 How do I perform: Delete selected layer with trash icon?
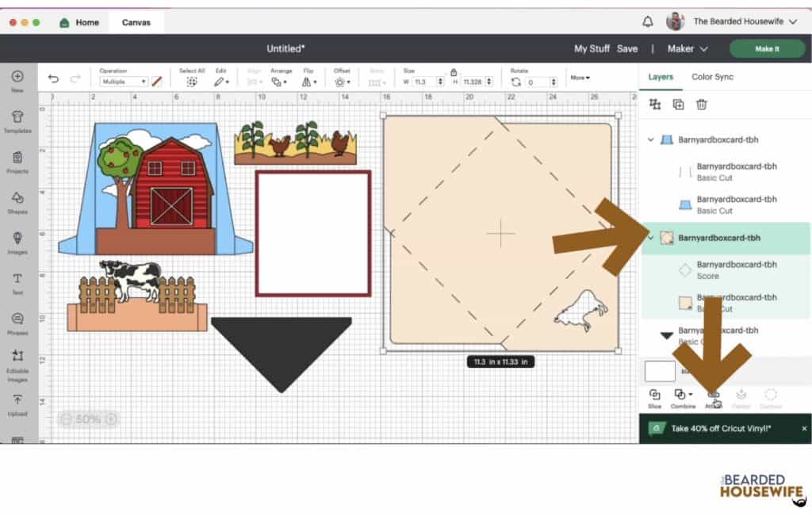pyautogui.click(x=701, y=105)
